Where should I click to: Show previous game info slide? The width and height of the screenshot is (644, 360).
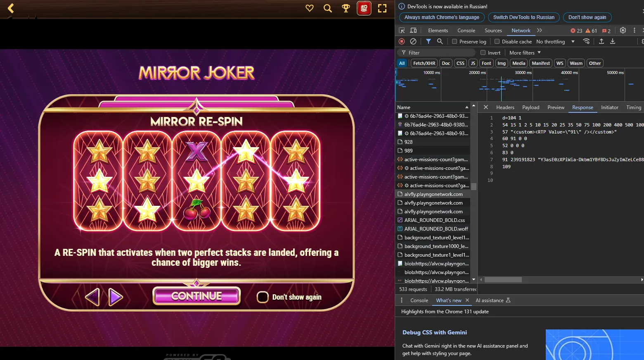92,297
